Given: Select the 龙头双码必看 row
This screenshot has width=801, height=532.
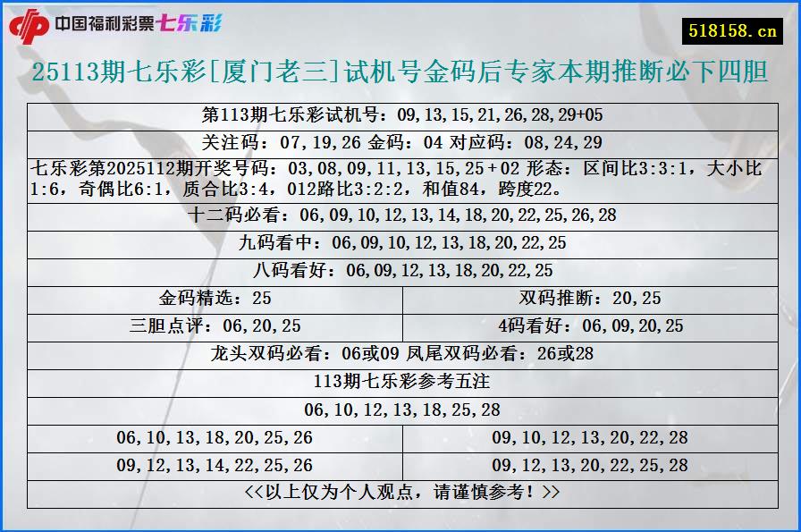Looking at the screenshot, I should click(x=400, y=353).
